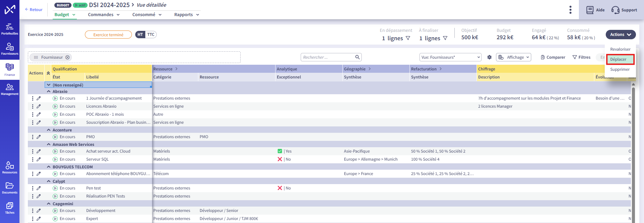The width and height of the screenshot is (644, 223).
Task: Switch amounts to HT
Action: coord(140,35)
